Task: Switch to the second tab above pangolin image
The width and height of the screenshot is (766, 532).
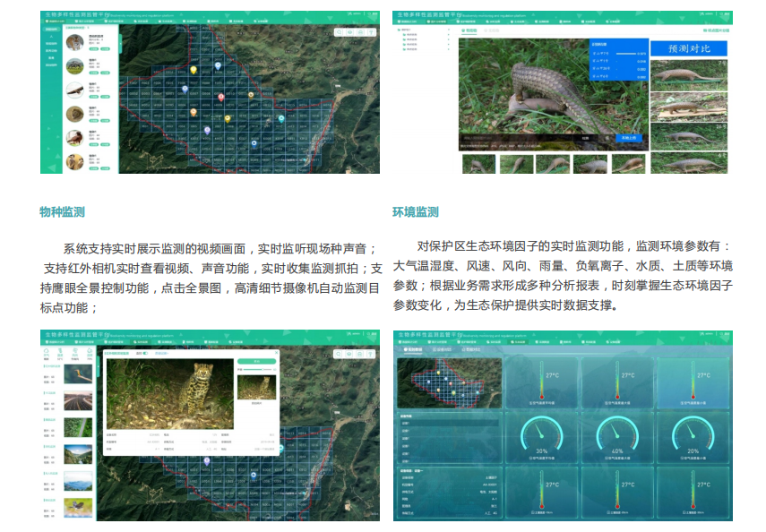Action: point(492,30)
